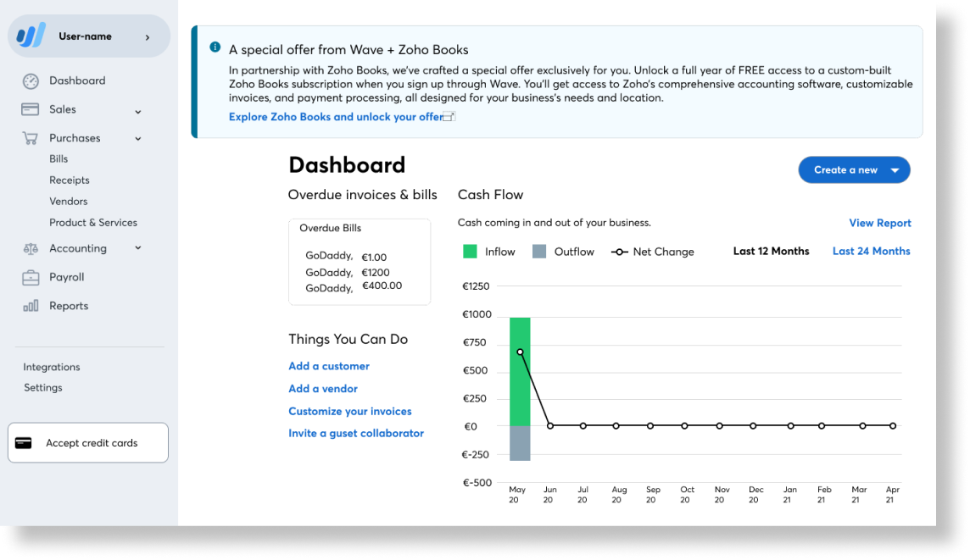Viewport: 970px width, 560px height.
Task: Click the Wave logo icon
Action: (x=31, y=36)
